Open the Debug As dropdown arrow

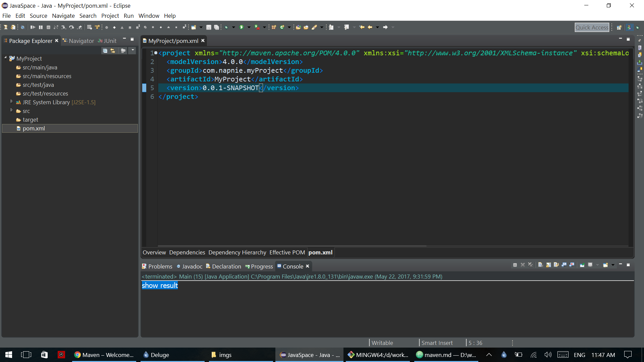[x=233, y=27]
